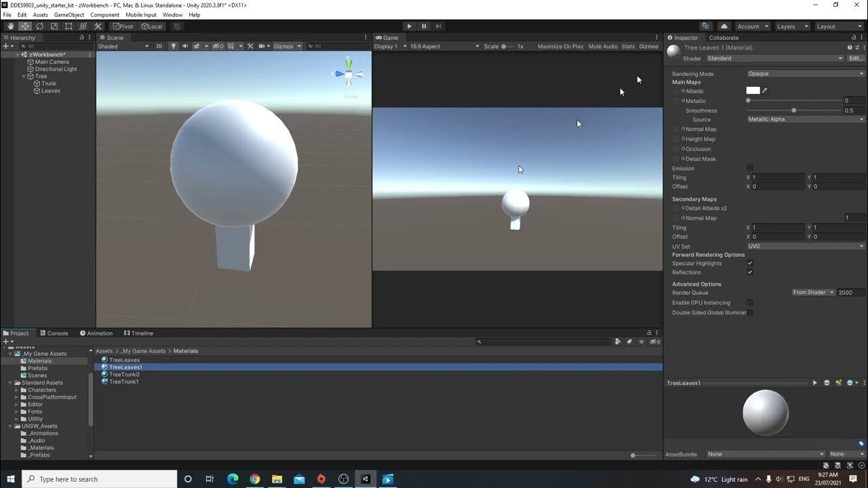This screenshot has height=488, width=868.
Task: Select the Hand tool in toolbar
Action: click(11, 26)
